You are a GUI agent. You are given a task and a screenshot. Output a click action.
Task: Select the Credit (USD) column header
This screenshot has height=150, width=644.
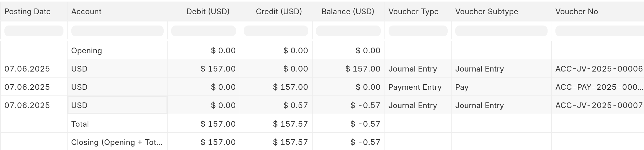tap(279, 12)
